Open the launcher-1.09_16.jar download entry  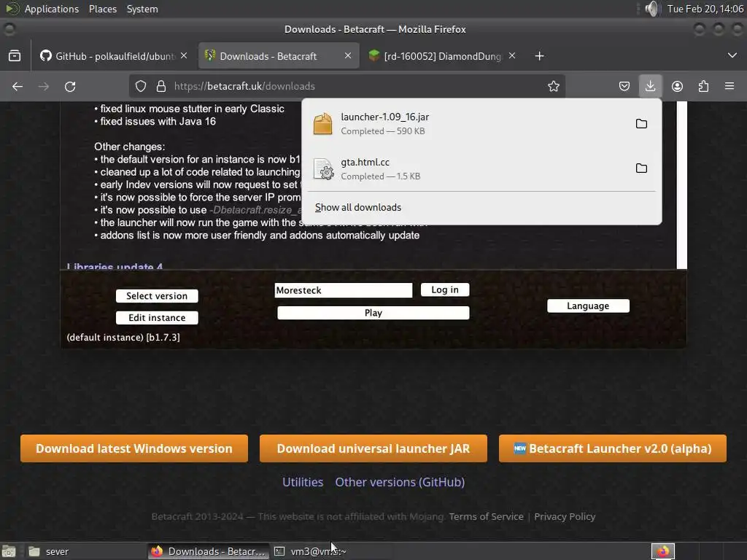467,124
